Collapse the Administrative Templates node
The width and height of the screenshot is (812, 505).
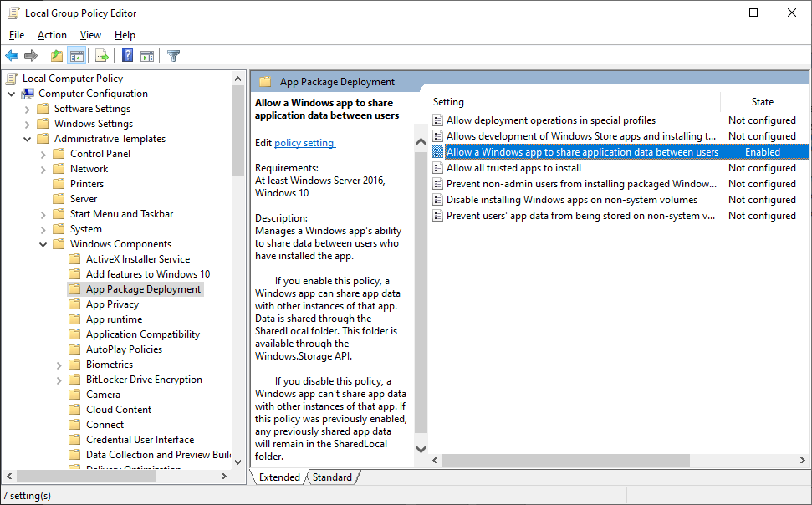28,139
